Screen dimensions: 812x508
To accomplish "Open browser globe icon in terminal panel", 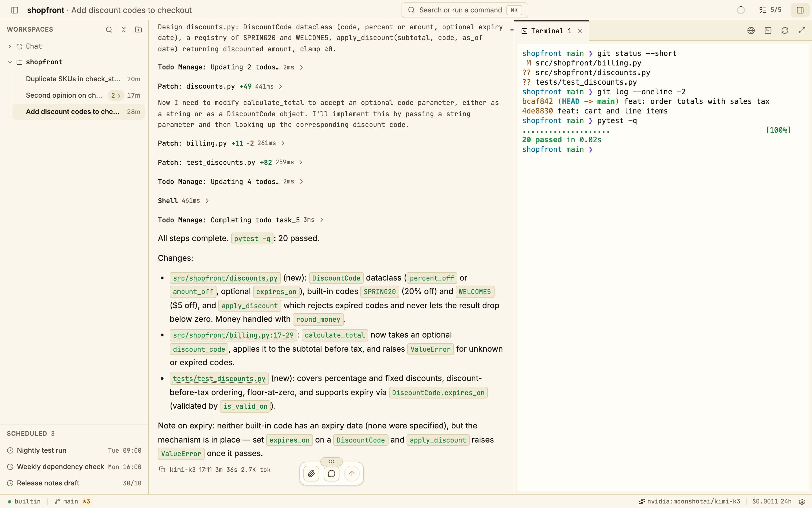I will 751,30.
